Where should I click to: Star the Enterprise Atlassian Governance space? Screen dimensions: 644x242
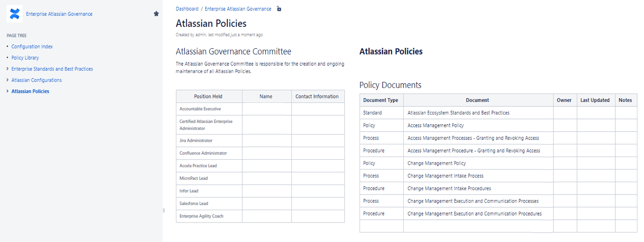pos(156,14)
